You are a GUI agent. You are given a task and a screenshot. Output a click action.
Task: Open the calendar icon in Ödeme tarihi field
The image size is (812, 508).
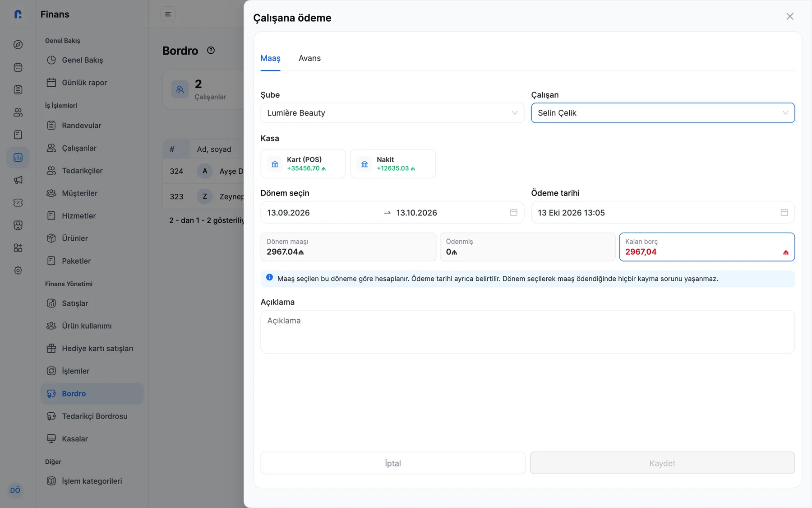[784, 213]
